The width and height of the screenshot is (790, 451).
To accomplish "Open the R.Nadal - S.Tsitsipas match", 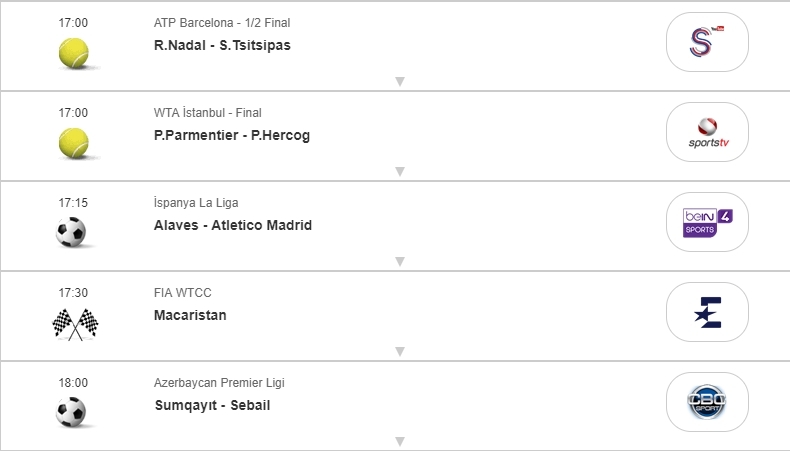I will tap(222, 45).
